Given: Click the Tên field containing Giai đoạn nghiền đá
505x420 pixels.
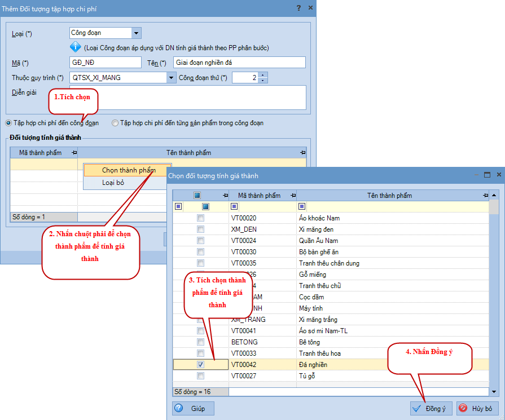Looking at the screenshot, I should (239, 63).
